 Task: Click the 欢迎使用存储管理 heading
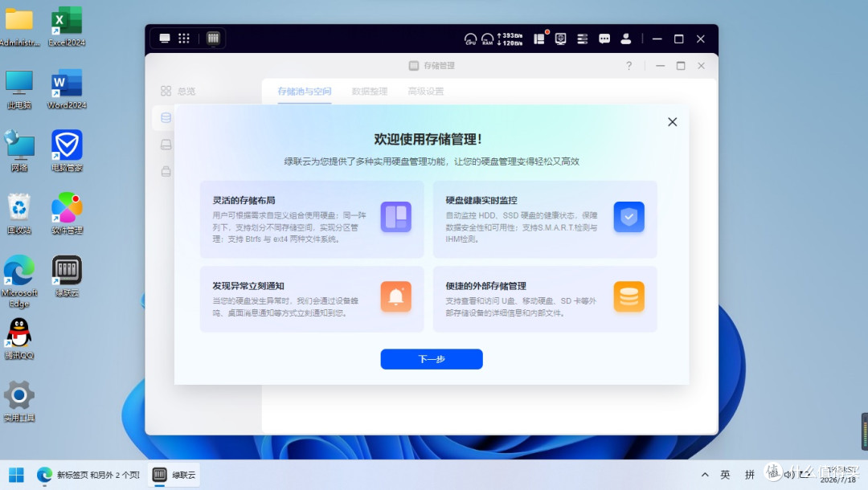(428, 139)
